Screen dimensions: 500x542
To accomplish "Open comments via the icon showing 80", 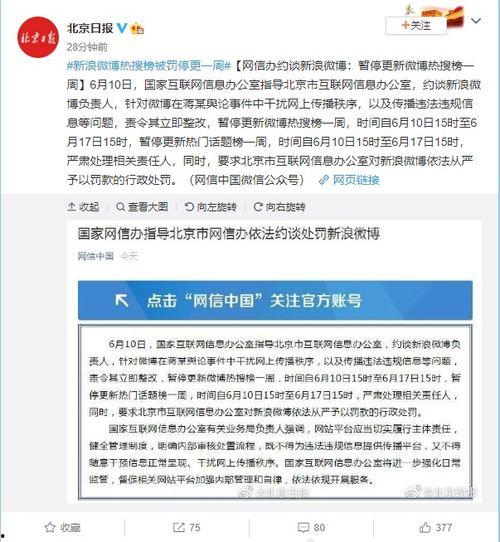I will click(311, 527).
